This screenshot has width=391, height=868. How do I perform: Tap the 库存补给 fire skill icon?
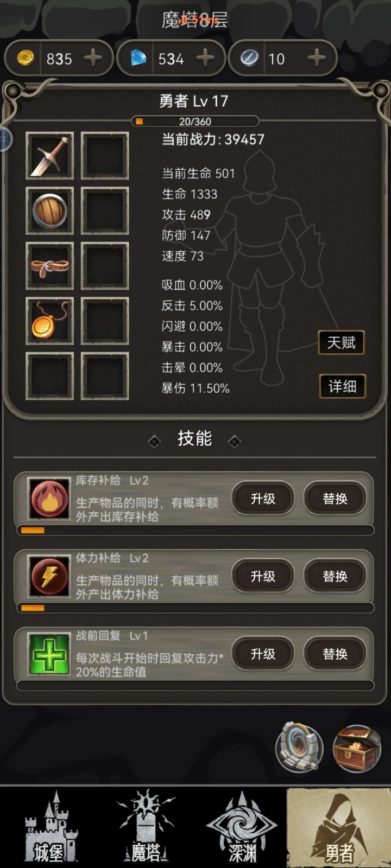[x=49, y=499]
